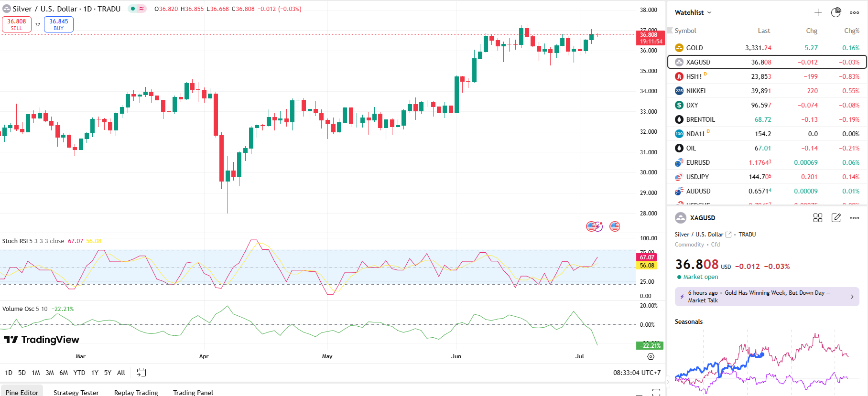Click the green market open status indicator
This screenshot has width=868, height=396.
(x=679, y=277)
